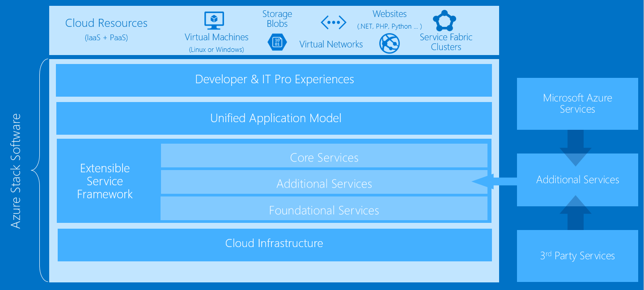
Task: Click the Microsoft Azure Services box
Action: (x=577, y=104)
